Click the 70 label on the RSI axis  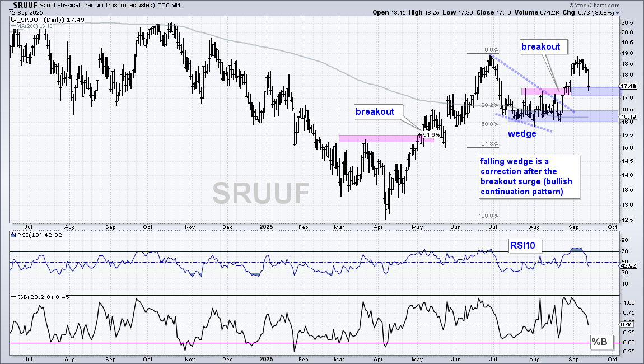click(x=625, y=251)
